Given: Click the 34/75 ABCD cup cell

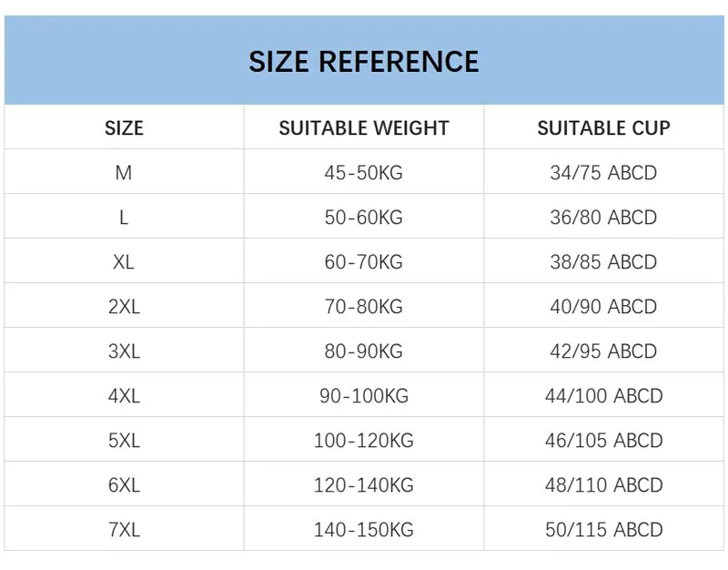Looking at the screenshot, I should pos(603,173).
